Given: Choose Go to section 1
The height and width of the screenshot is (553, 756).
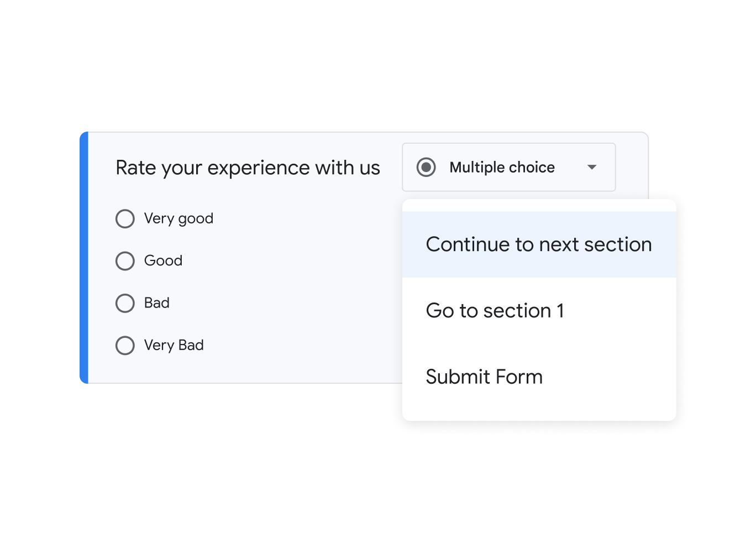Looking at the screenshot, I should (x=495, y=310).
